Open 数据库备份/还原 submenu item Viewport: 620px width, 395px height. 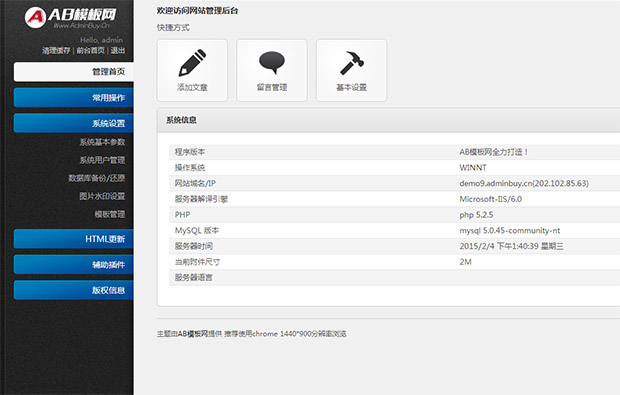pyautogui.click(x=96, y=178)
